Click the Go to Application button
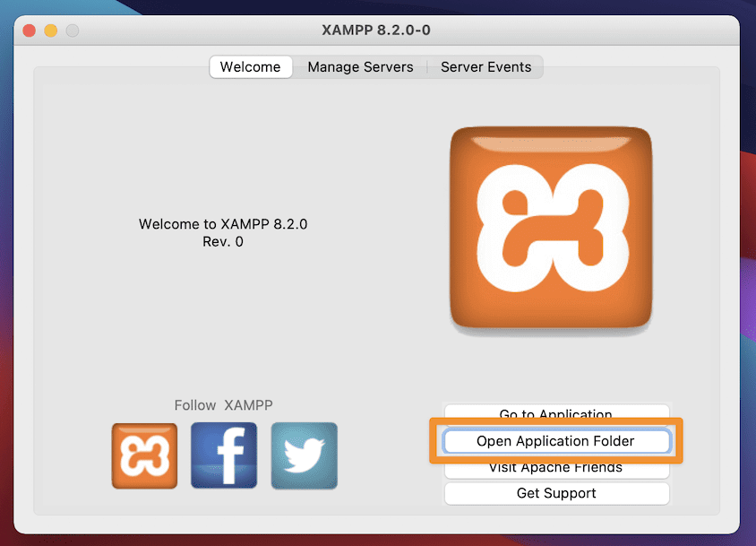Image resolution: width=756 pixels, height=546 pixels. [x=556, y=414]
